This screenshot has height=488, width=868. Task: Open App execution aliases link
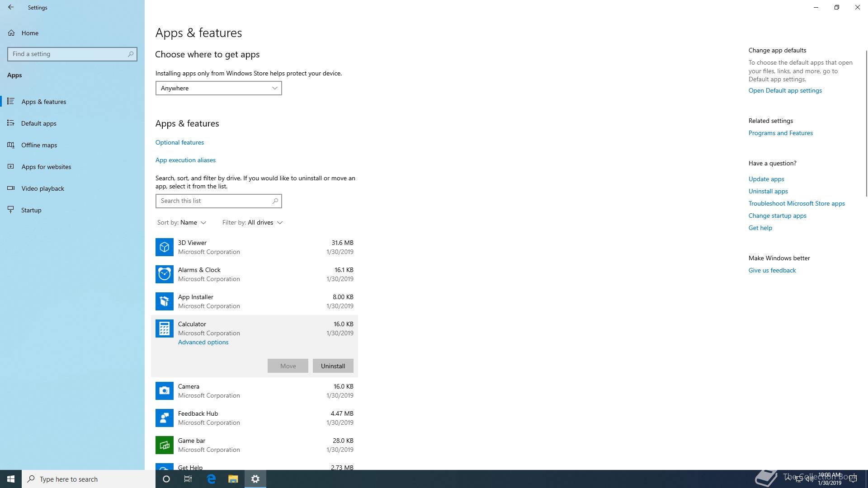pyautogui.click(x=185, y=160)
